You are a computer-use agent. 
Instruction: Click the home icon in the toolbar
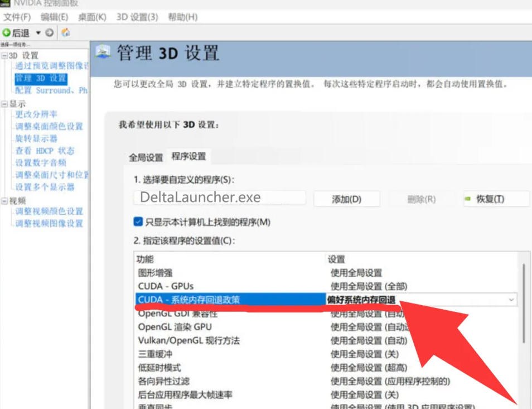point(65,32)
